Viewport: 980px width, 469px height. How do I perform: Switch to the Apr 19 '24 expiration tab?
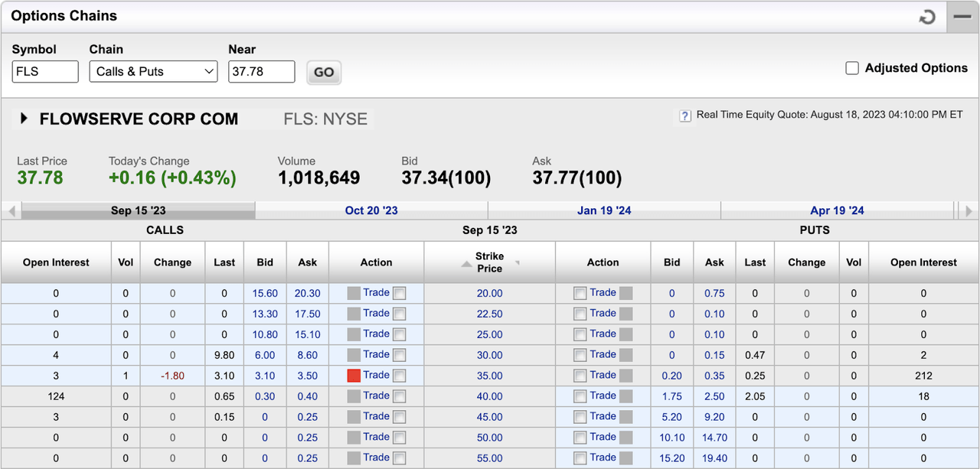837,210
